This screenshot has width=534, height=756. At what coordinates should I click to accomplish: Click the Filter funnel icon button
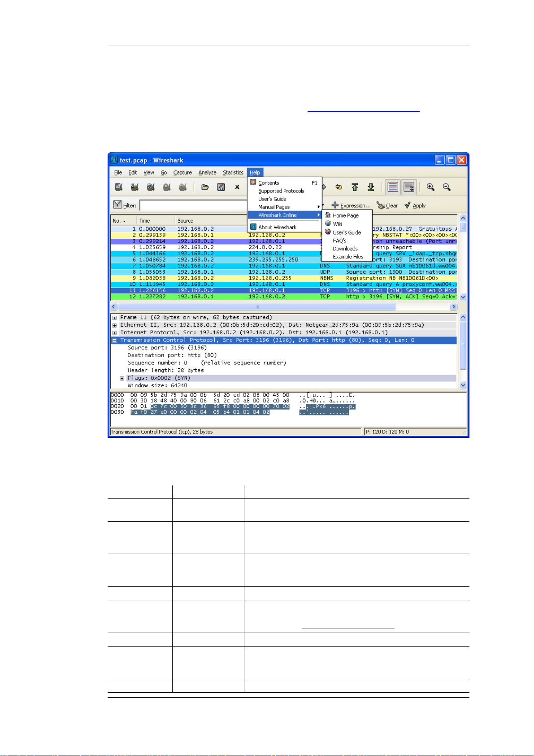117,205
